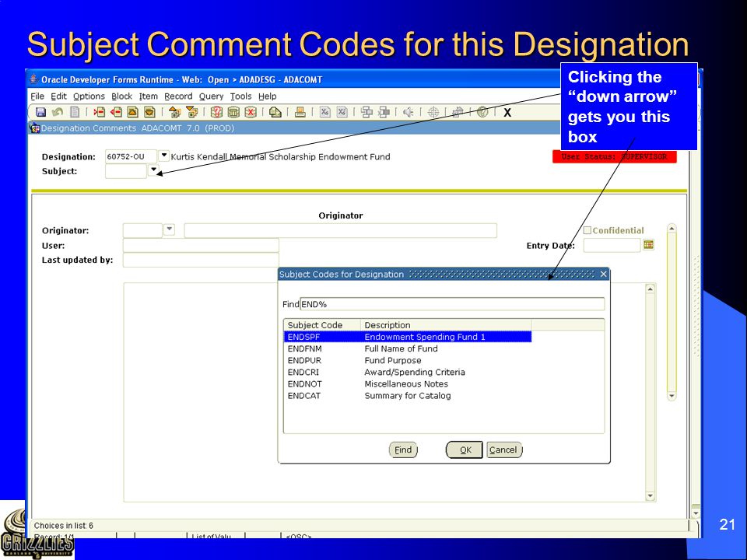Open the Designation lookup dropdown arrow

tap(163, 156)
